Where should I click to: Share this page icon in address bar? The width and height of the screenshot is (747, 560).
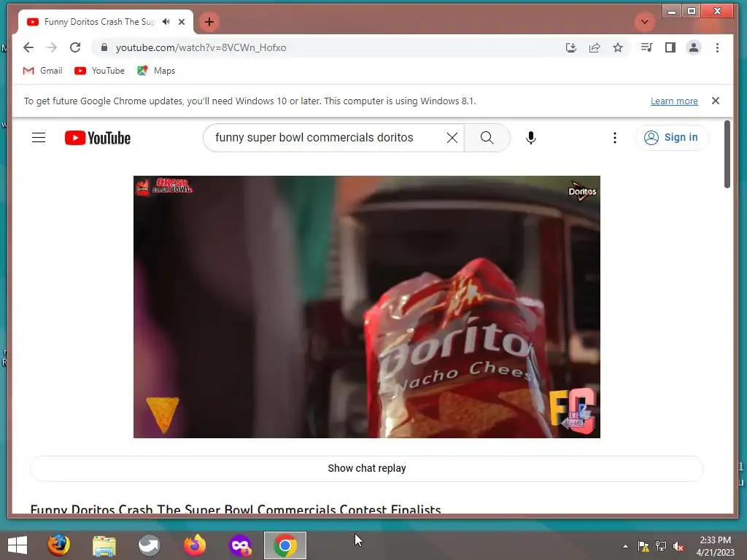click(x=594, y=47)
